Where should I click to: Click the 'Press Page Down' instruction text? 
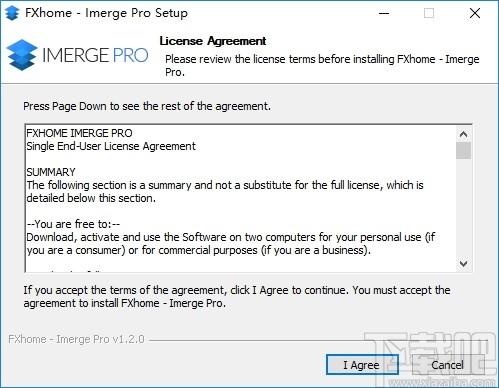tap(147, 106)
